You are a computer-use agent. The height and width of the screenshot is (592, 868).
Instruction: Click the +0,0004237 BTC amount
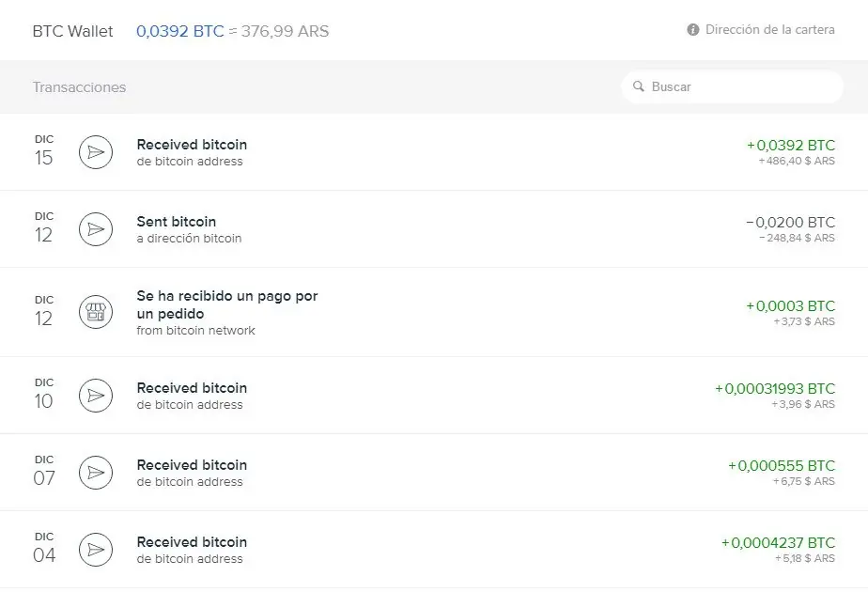pyautogui.click(x=778, y=542)
